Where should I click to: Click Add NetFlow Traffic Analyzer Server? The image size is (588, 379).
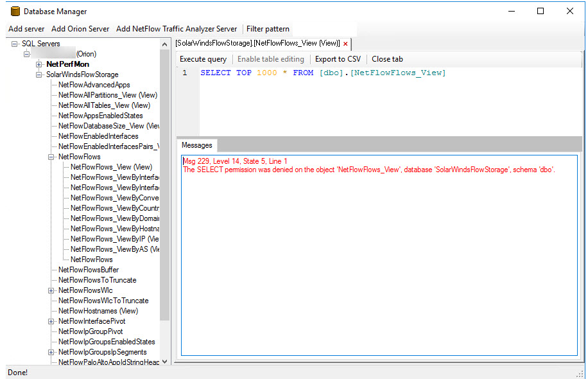click(177, 29)
